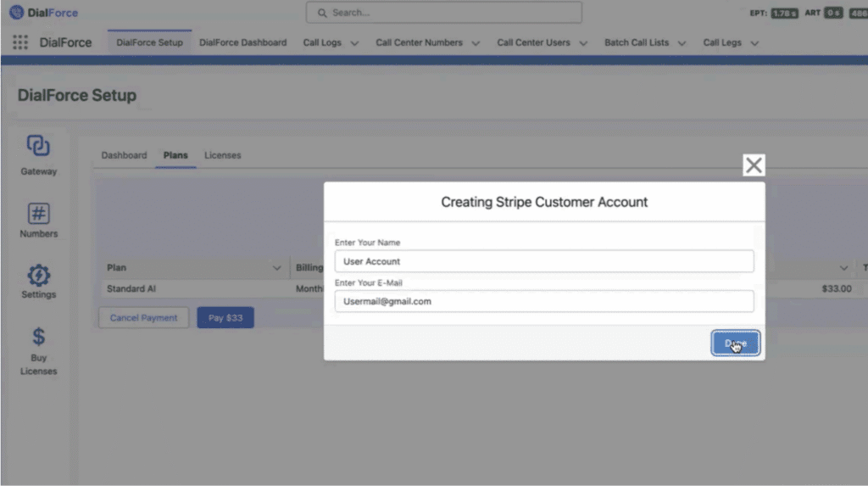868x486 pixels.
Task: Expand the Call Center Users chevron
Action: pos(583,43)
